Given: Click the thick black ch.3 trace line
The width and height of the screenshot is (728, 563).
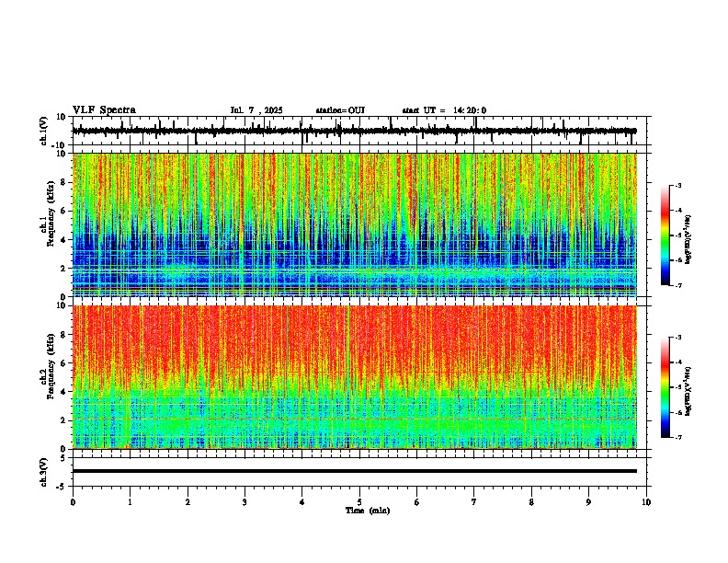Looking at the screenshot, I should click(355, 471).
